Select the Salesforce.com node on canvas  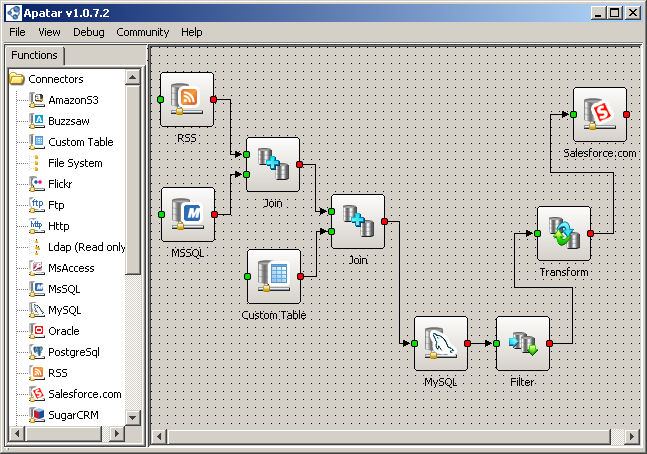(600, 114)
